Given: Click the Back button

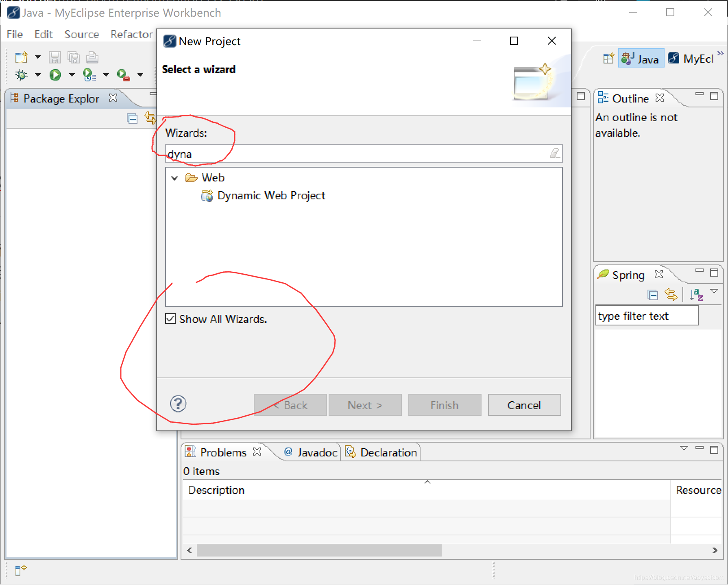Looking at the screenshot, I should pyautogui.click(x=290, y=405).
